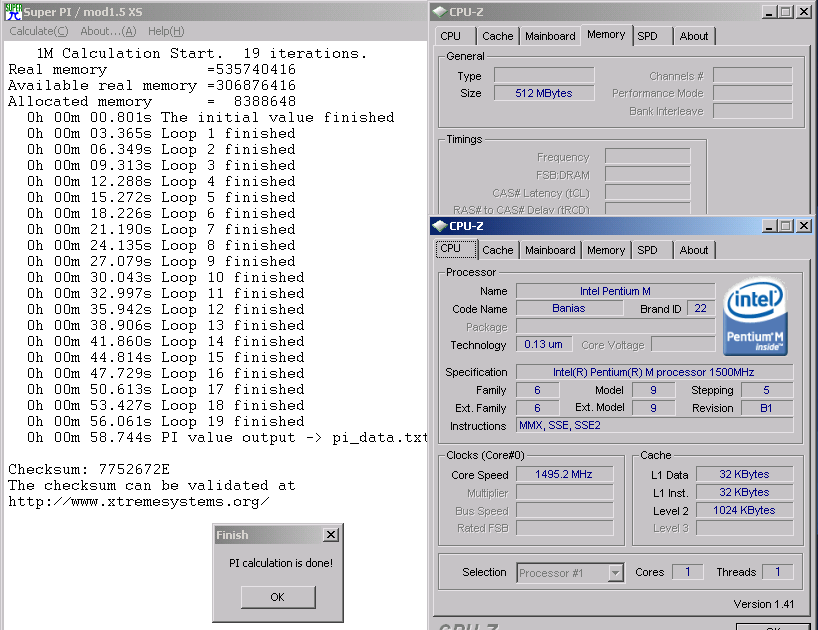Image resolution: width=818 pixels, height=630 pixels.
Task: Click the 'Checksum: 7752672E' line
Action: [89, 469]
